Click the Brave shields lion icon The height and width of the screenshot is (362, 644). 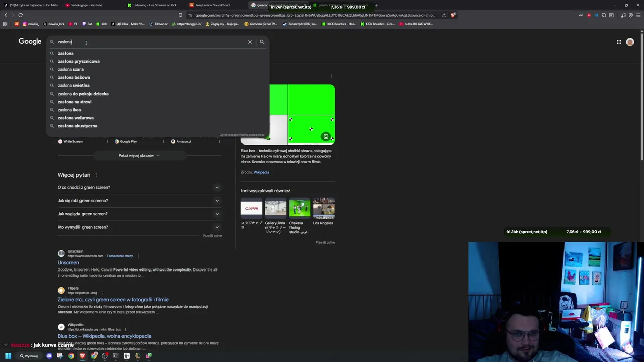pos(453,15)
